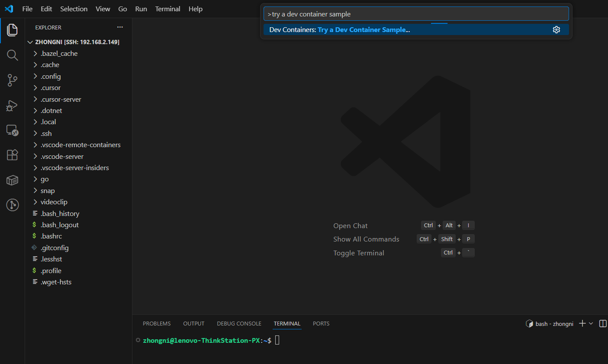Open the Terminal menu
608x364 pixels.
168,9
